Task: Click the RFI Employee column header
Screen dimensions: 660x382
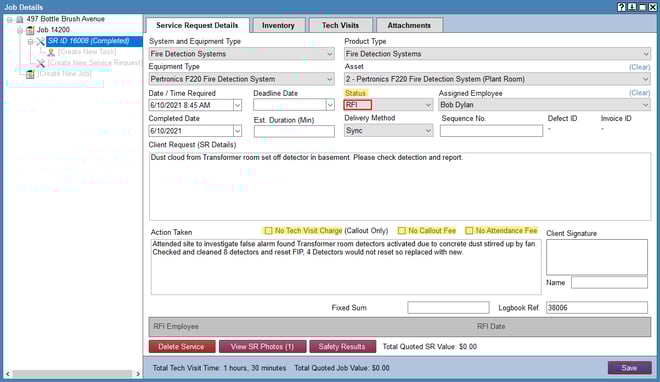Action: [176, 326]
